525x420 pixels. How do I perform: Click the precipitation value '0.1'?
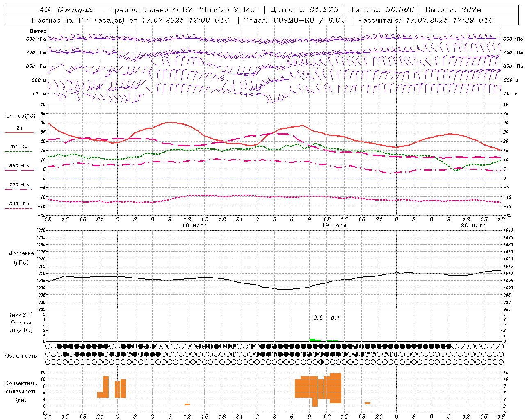pyautogui.click(x=335, y=318)
